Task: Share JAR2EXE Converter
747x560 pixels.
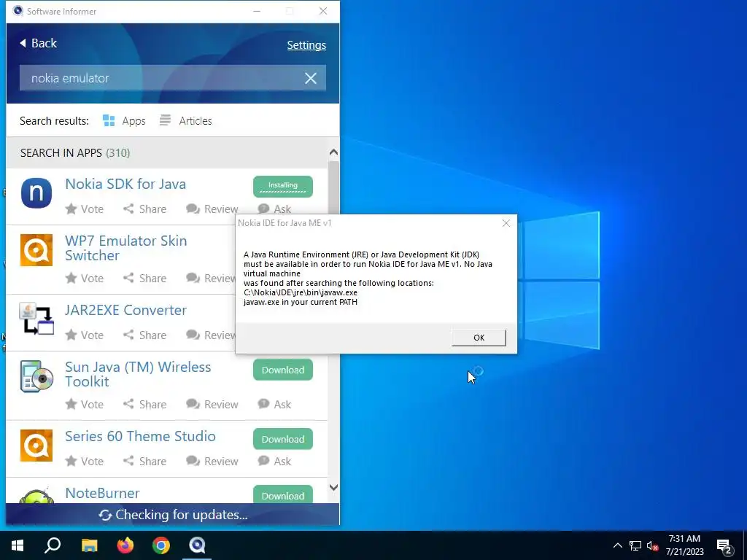Action: pos(145,335)
